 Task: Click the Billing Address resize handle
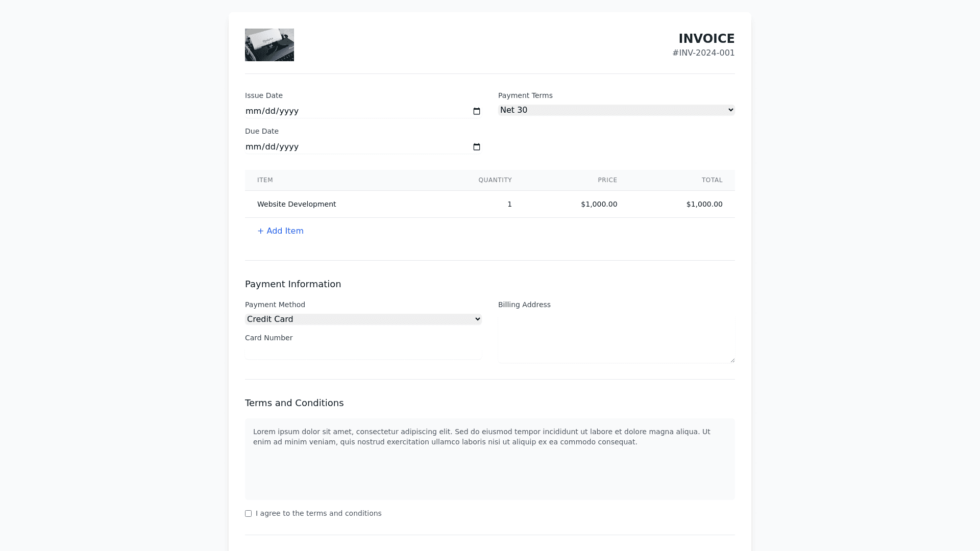(x=732, y=360)
